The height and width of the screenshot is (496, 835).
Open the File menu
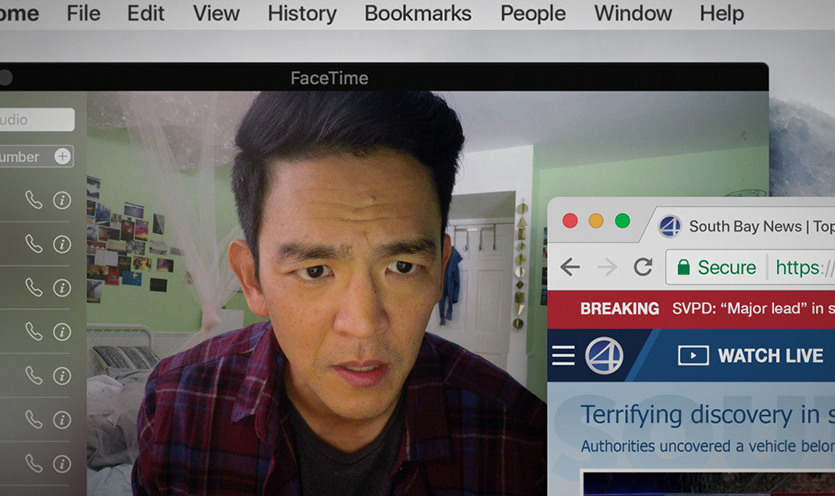point(84,13)
